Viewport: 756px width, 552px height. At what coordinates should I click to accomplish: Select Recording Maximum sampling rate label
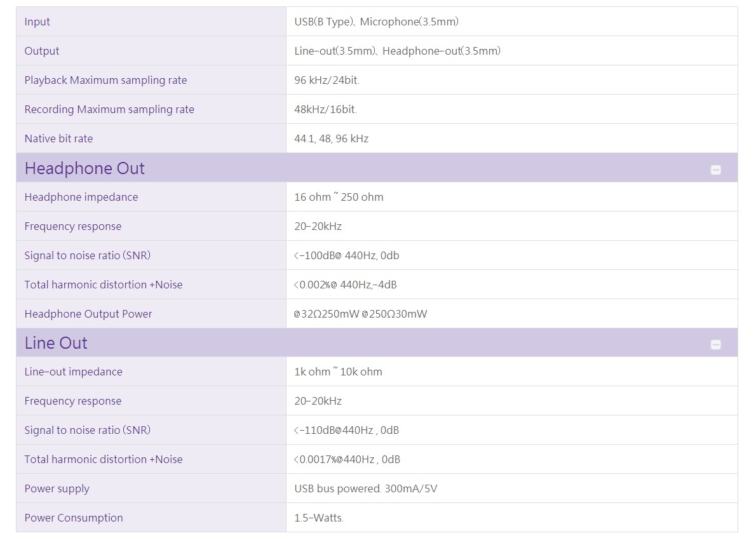(109, 109)
